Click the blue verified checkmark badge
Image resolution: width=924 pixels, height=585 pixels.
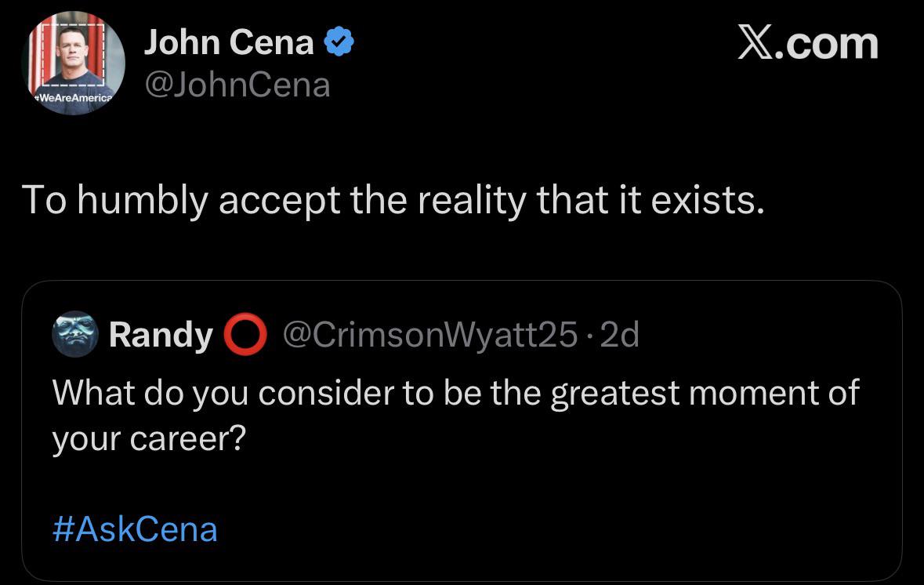(339, 42)
